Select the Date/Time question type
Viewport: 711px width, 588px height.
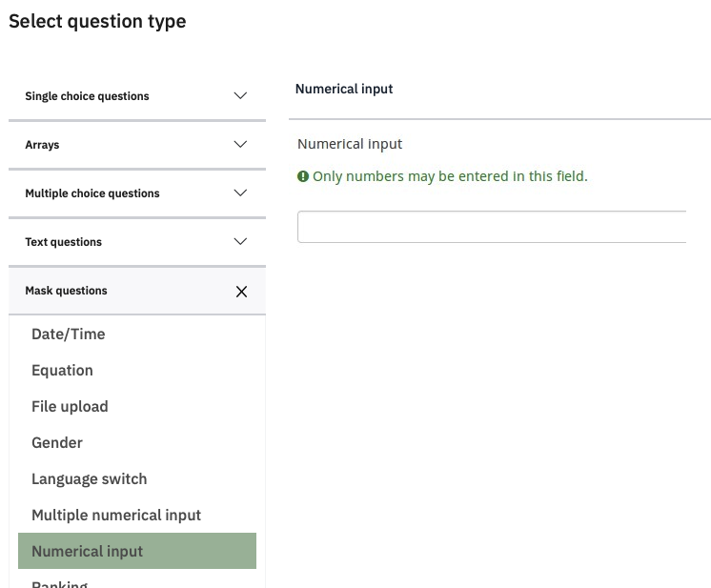(x=69, y=335)
